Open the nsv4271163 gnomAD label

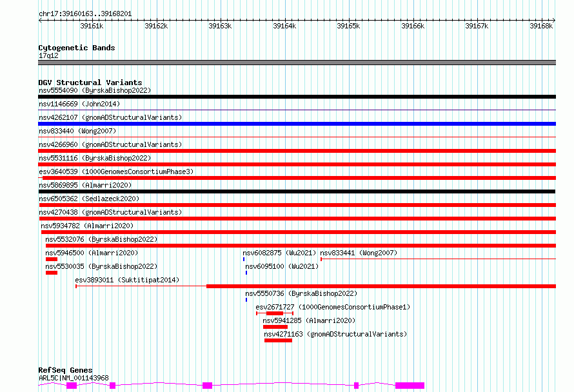335,334
